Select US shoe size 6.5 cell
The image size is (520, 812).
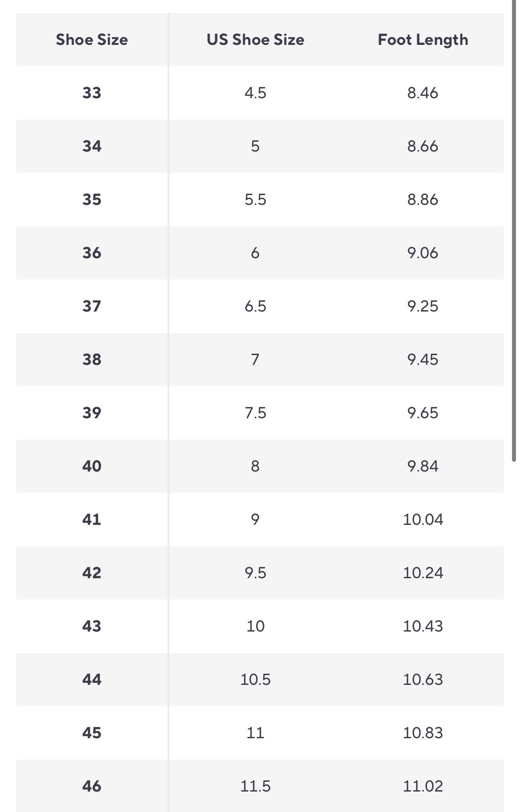255,306
